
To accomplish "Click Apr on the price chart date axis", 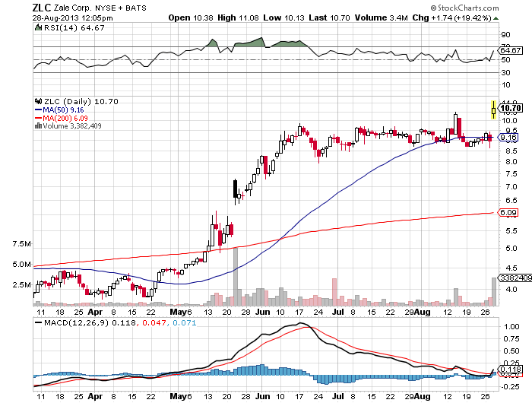I will pyautogui.click(x=95, y=312).
